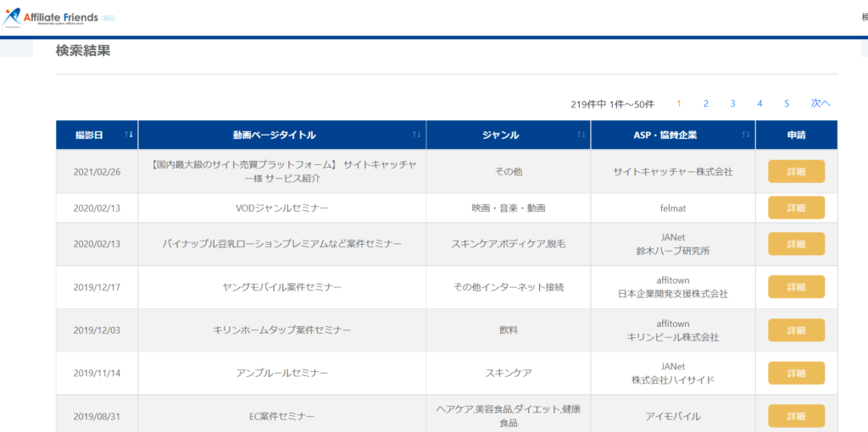Click the 鈴木ハーブ研究所 company text

coord(672,251)
